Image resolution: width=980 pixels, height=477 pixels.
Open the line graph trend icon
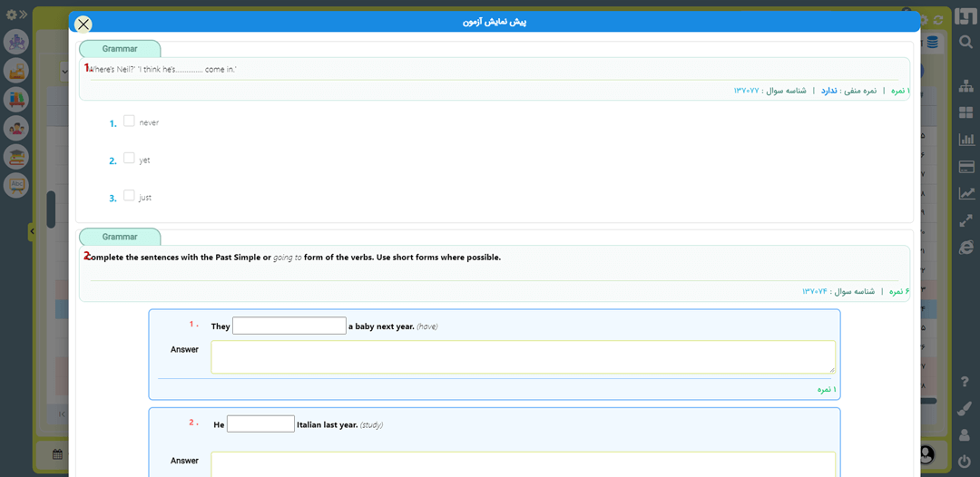point(965,193)
